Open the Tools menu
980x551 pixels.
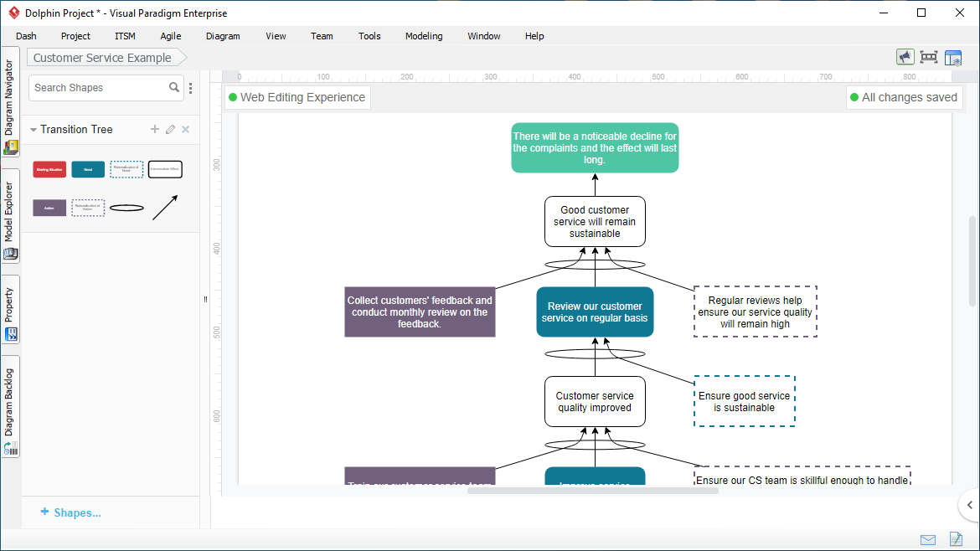point(369,36)
